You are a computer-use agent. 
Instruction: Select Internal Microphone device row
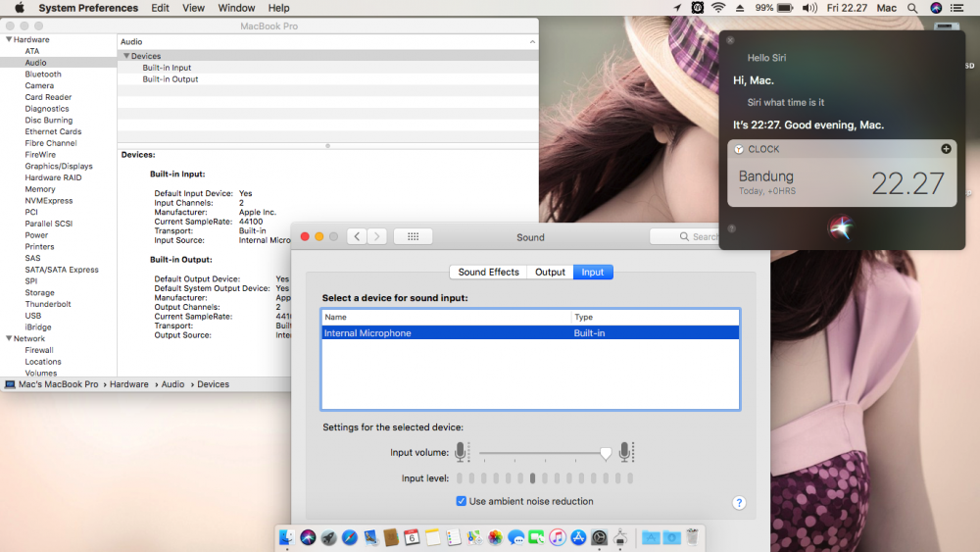(x=530, y=333)
